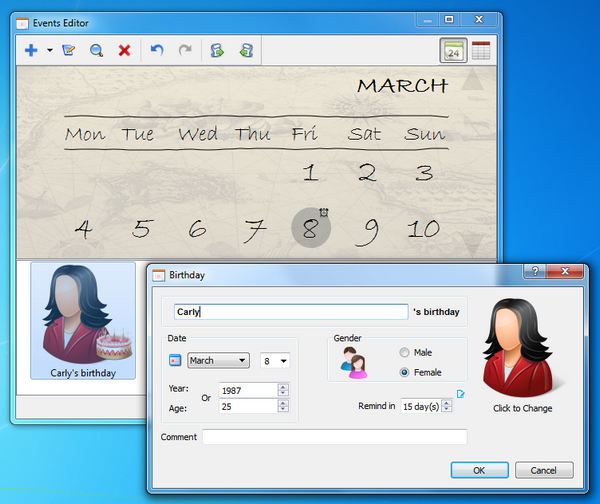This screenshot has height=504, width=600.
Task: Go to next month using down triangle
Action: [x=472, y=245]
